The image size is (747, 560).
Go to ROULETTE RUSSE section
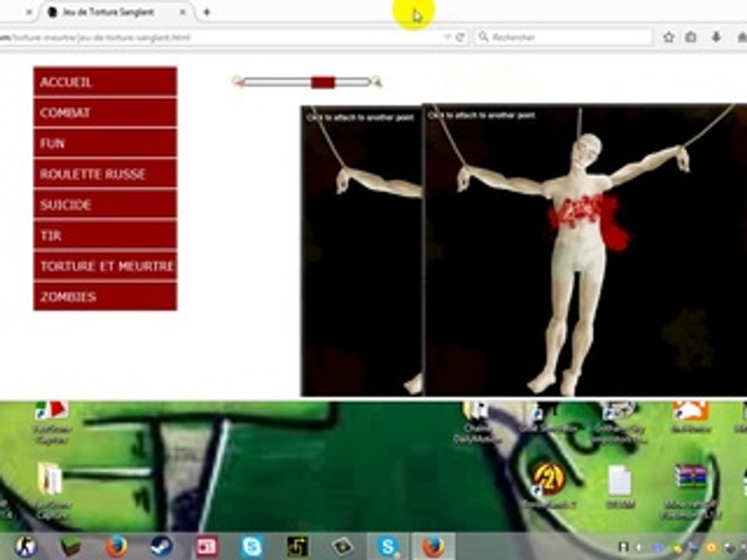(105, 173)
